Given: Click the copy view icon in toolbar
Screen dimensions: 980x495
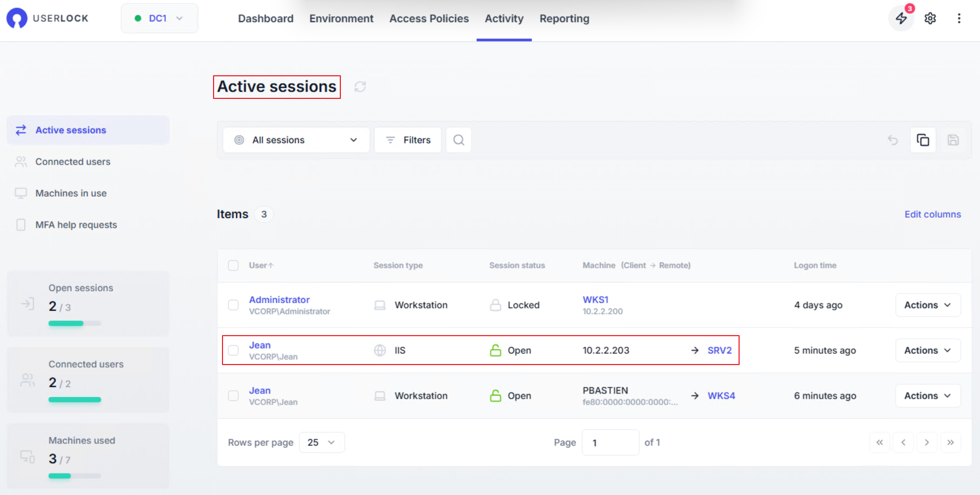Looking at the screenshot, I should [x=923, y=140].
